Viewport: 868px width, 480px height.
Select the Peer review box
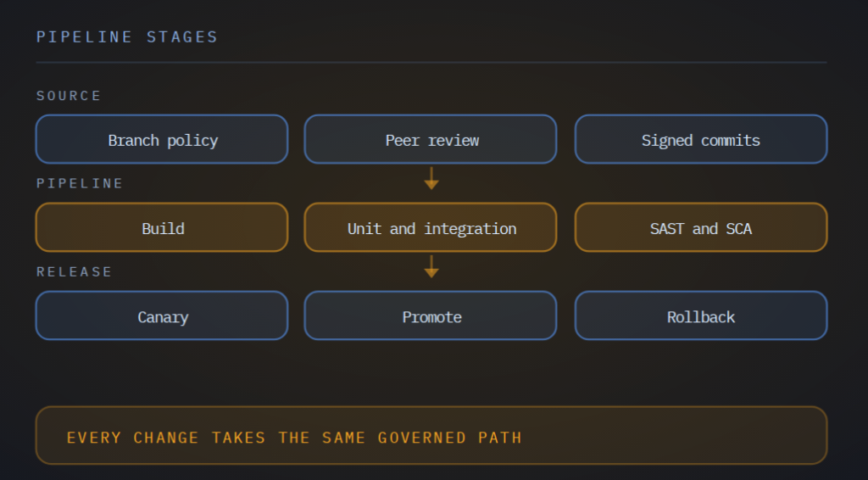coord(431,139)
